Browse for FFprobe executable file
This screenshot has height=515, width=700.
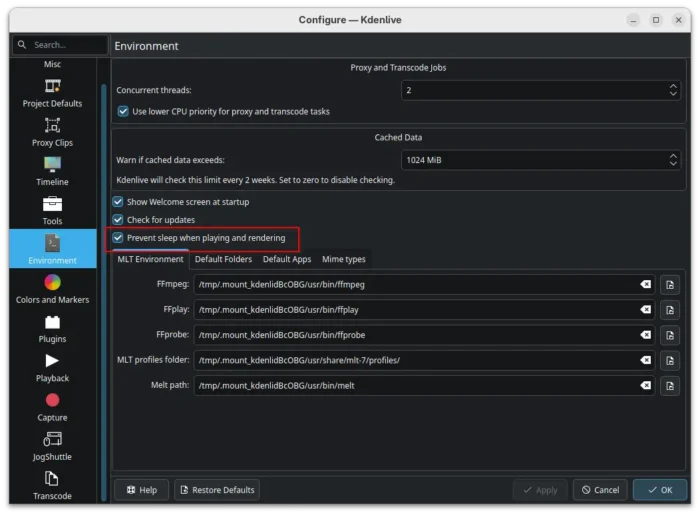[670, 335]
